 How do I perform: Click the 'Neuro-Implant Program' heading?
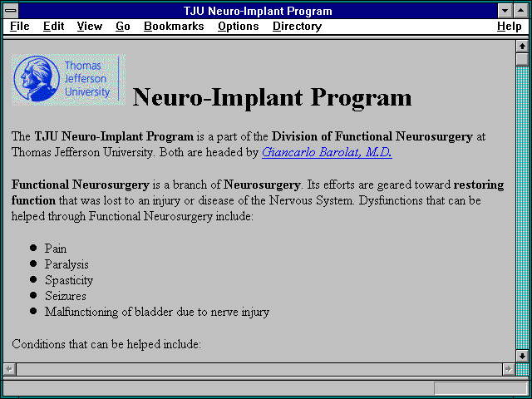click(272, 97)
